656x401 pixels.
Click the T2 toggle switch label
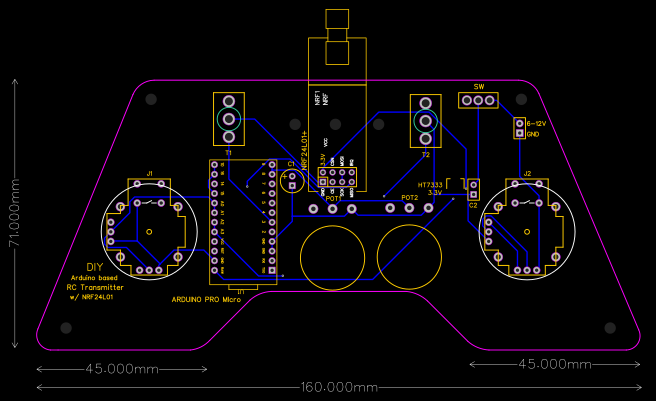[x=425, y=155]
